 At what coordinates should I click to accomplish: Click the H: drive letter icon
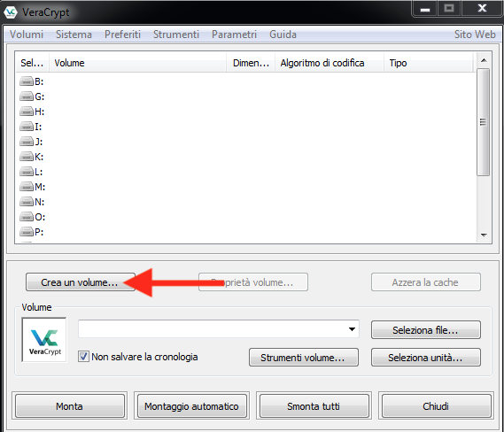coord(27,112)
